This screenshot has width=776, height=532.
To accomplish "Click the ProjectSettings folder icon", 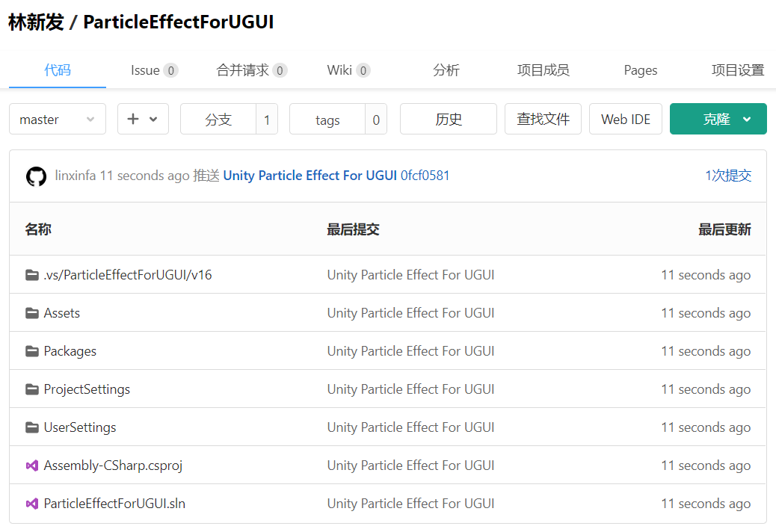I will point(32,389).
